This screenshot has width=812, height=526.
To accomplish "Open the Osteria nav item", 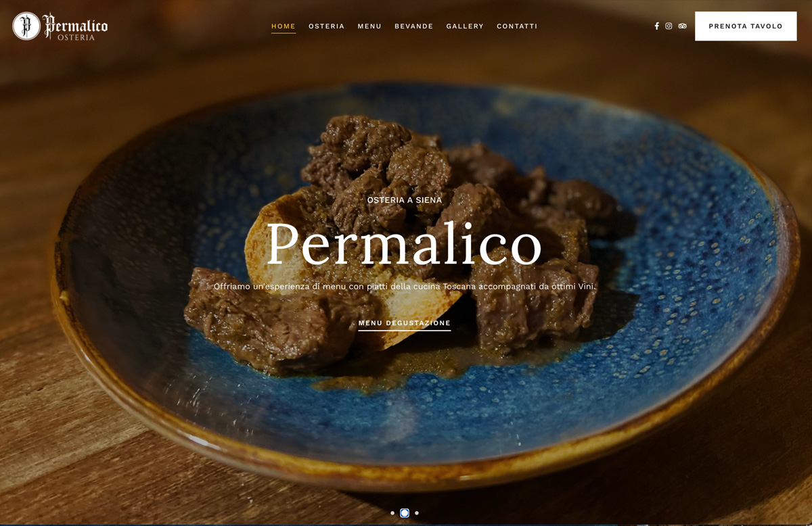I will [x=327, y=26].
